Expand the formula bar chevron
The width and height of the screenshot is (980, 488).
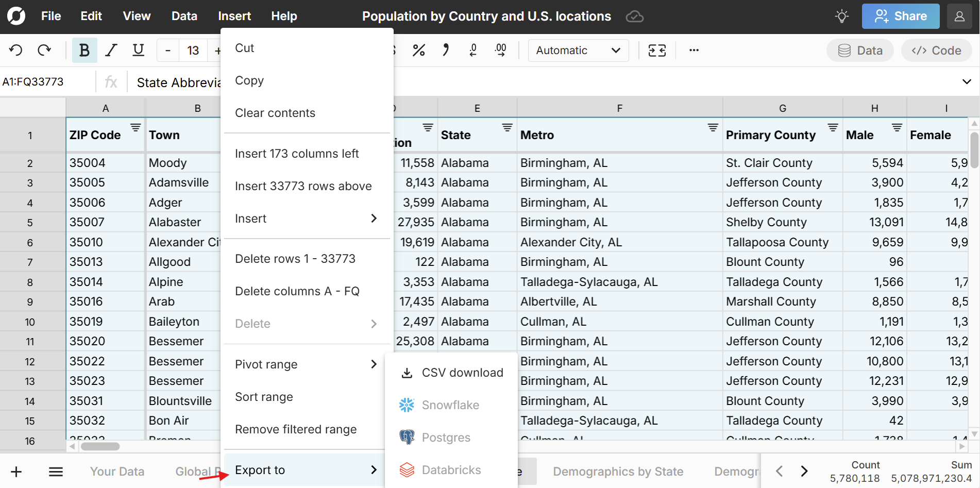(967, 82)
